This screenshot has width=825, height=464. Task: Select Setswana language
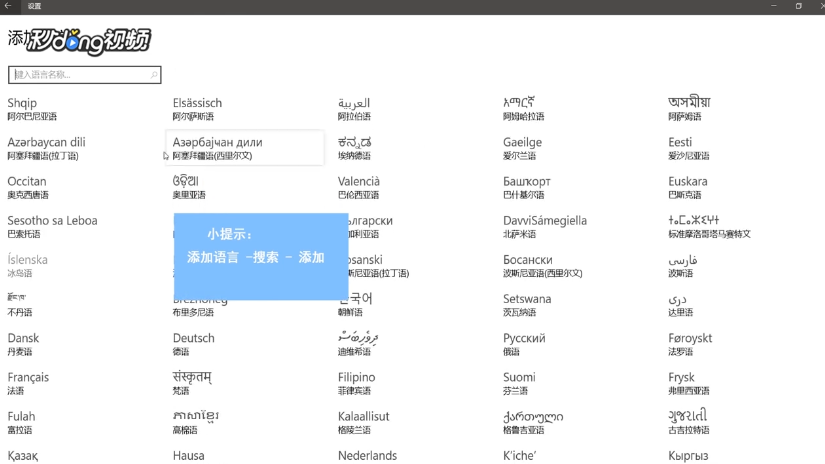527,305
